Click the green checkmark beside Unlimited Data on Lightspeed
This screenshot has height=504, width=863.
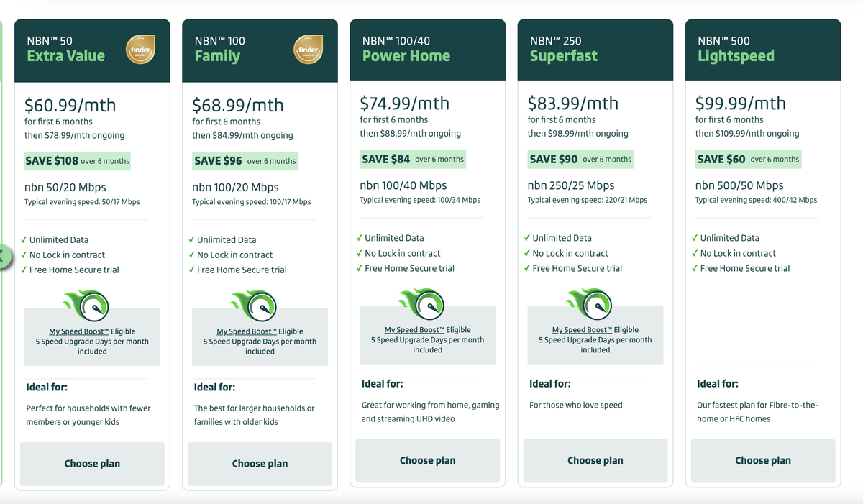(x=695, y=238)
